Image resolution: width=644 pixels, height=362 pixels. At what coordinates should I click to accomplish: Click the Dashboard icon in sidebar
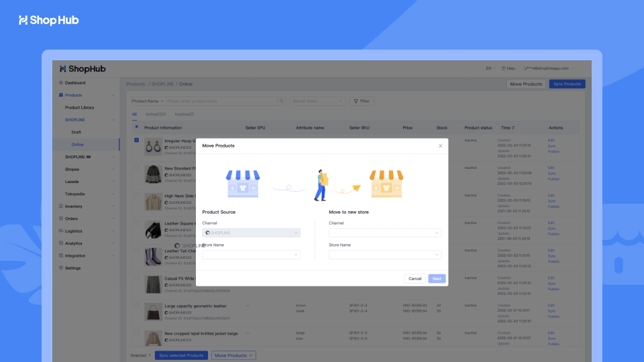click(61, 83)
